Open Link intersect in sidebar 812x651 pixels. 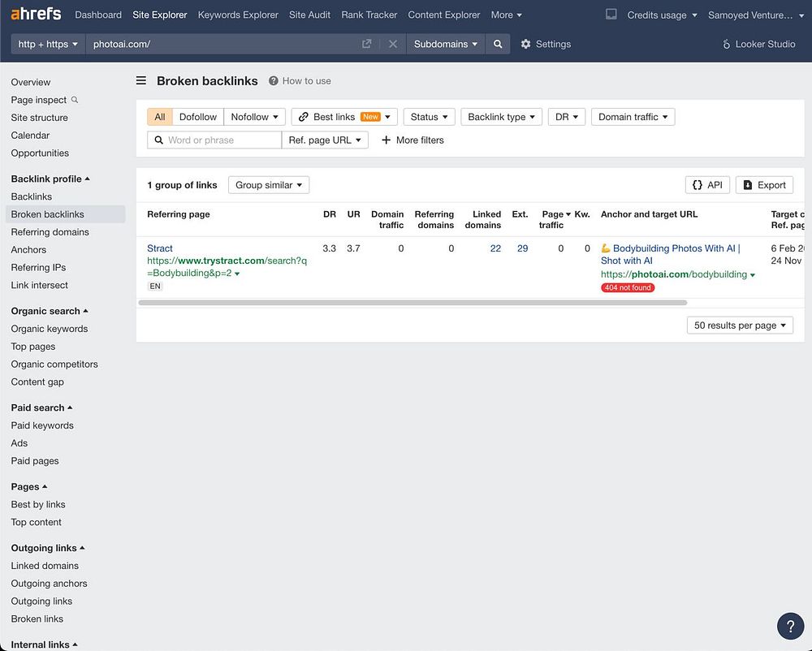click(x=39, y=285)
